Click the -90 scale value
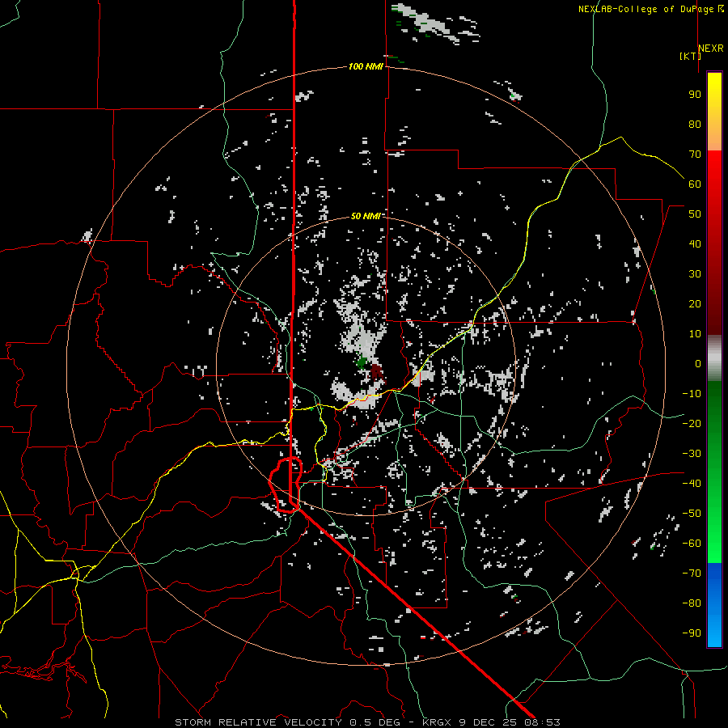The image size is (728, 728). click(x=692, y=633)
